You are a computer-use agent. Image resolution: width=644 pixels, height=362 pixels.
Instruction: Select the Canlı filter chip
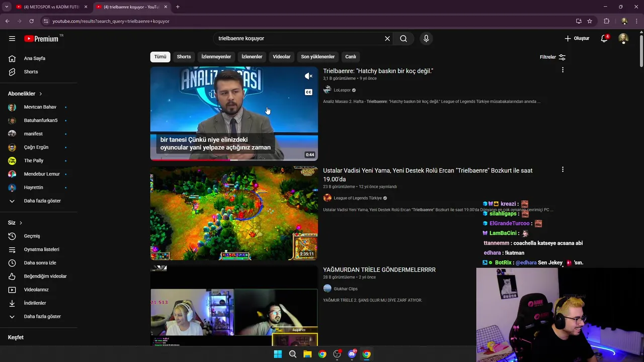click(x=351, y=57)
